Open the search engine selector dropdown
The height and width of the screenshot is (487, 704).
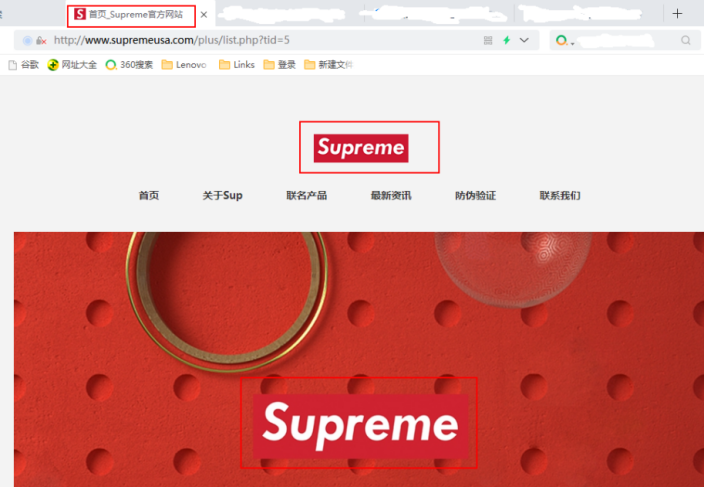[565, 41]
